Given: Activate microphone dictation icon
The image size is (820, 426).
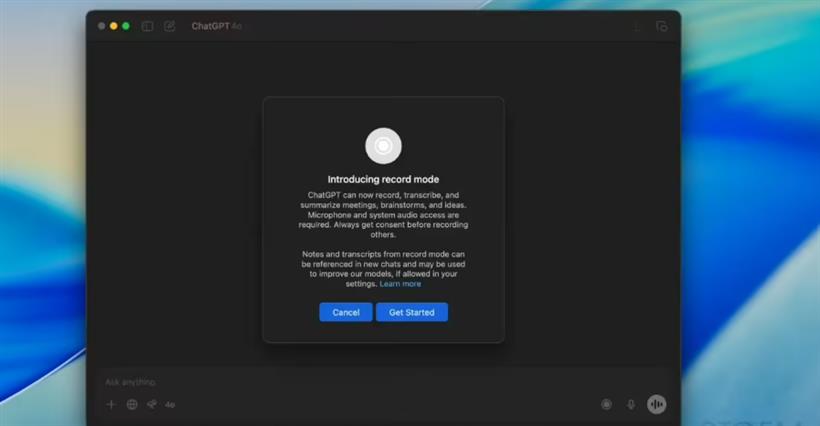Looking at the screenshot, I should click(631, 404).
